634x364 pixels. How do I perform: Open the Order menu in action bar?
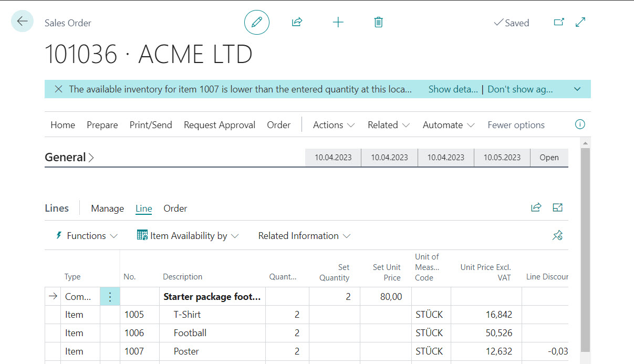click(x=278, y=125)
